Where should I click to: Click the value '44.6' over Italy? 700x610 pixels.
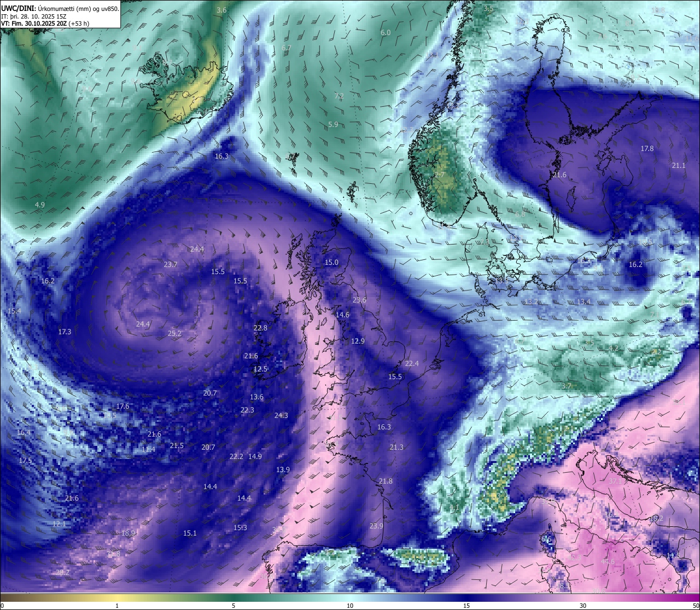(608, 562)
